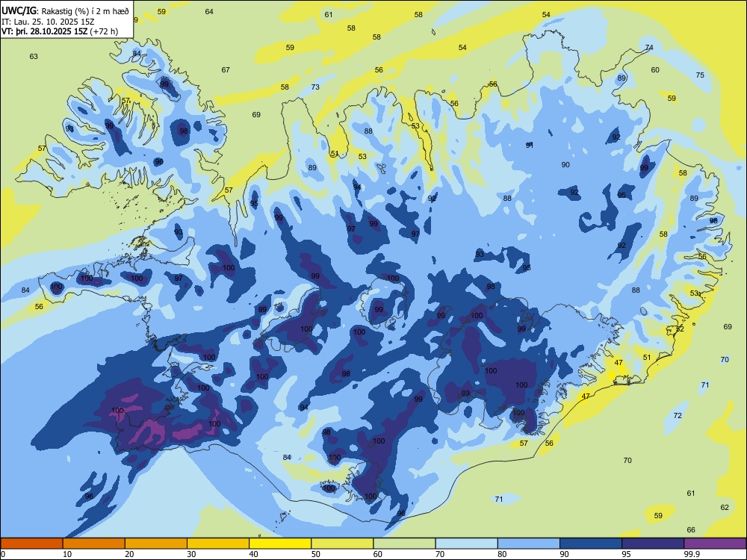747x560 pixels.
Task: Select the 20–30 legend color block
Action: (156, 544)
